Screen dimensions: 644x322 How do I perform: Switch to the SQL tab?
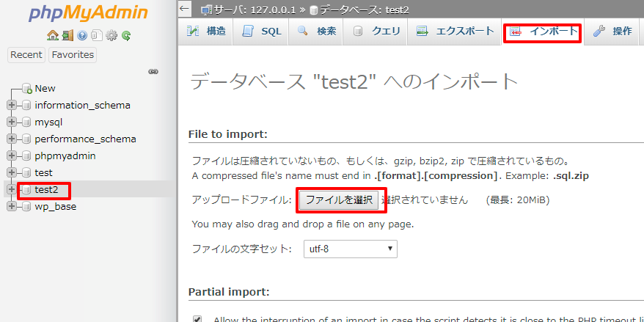[262, 32]
